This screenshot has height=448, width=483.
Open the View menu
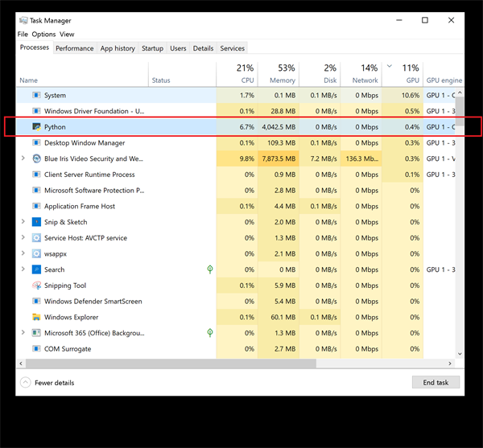(x=67, y=34)
